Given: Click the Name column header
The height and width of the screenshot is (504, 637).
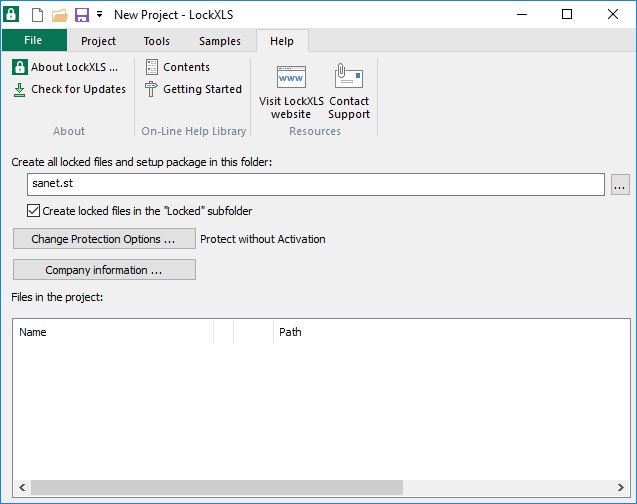Looking at the screenshot, I should click(x=113, y=332).
